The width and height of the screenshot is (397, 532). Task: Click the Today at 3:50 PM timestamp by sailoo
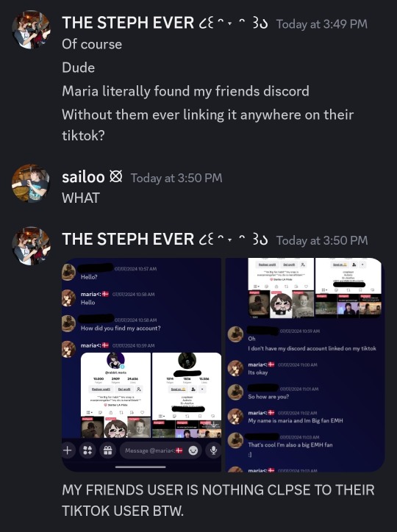176,178
